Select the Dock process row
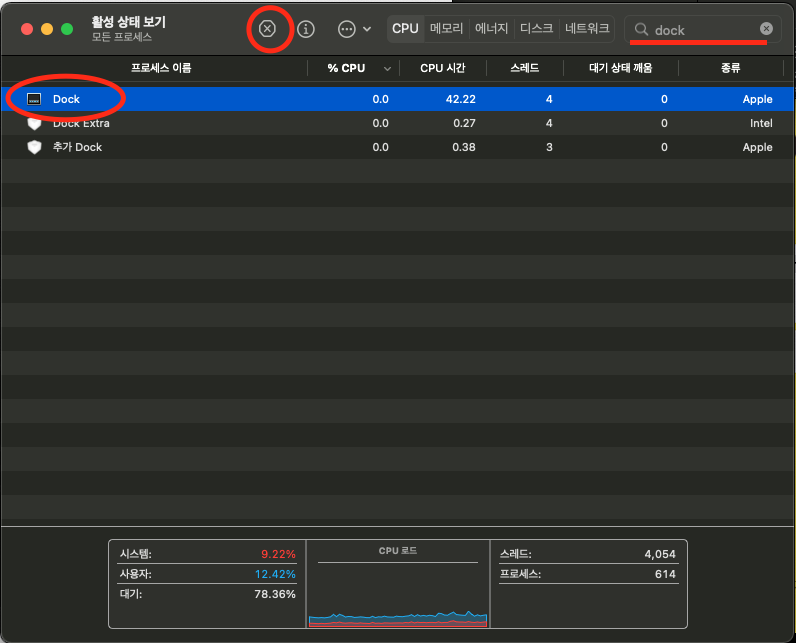 [x=397, y=99]
